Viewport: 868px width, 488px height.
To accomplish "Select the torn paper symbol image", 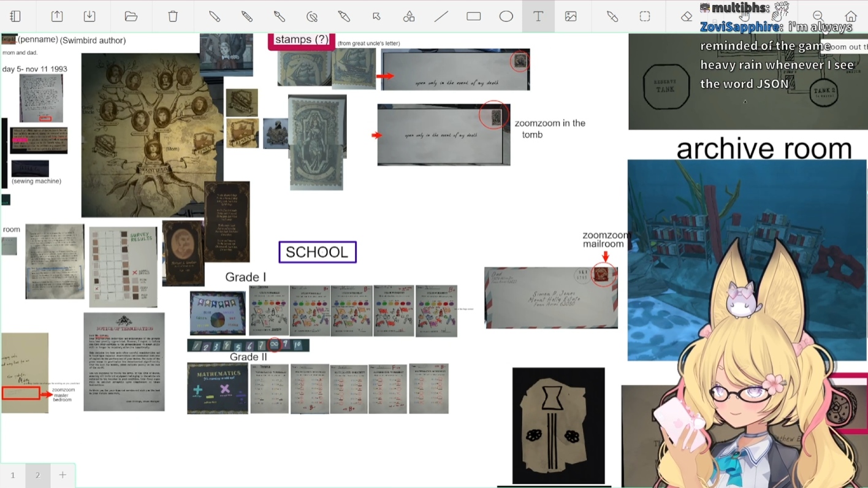I will [558, 426].
